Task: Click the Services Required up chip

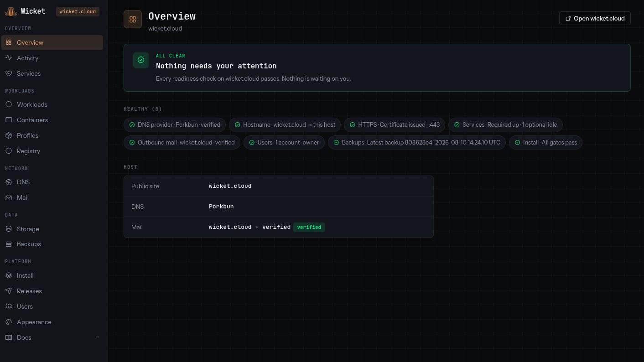Action: 506,124
